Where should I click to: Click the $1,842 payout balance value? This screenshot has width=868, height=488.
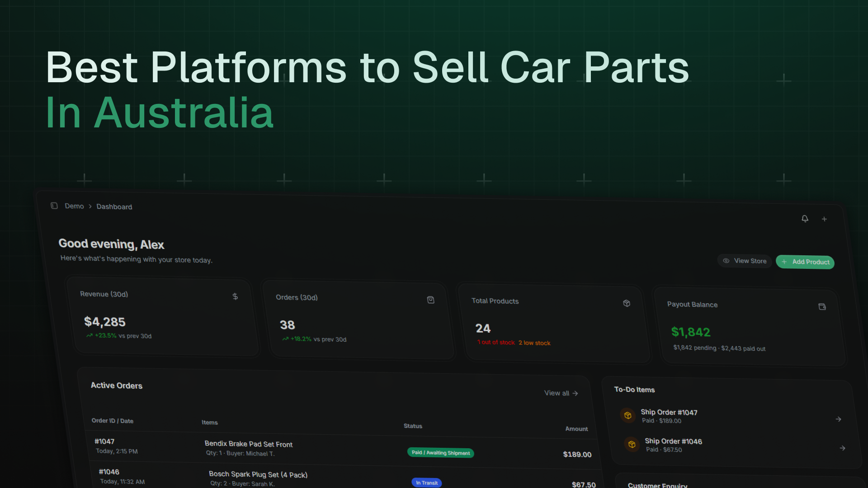coord(691,332)
